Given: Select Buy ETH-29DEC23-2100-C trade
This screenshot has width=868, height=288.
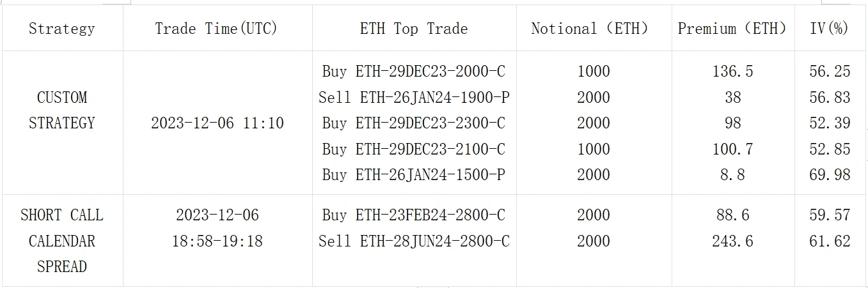Looking at the screenshot, I should (414, 149).
